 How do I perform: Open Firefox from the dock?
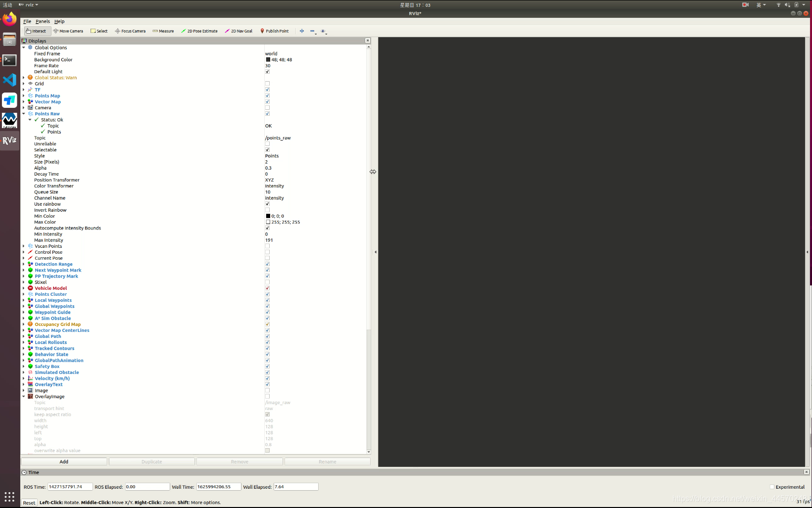pos(9,20)
